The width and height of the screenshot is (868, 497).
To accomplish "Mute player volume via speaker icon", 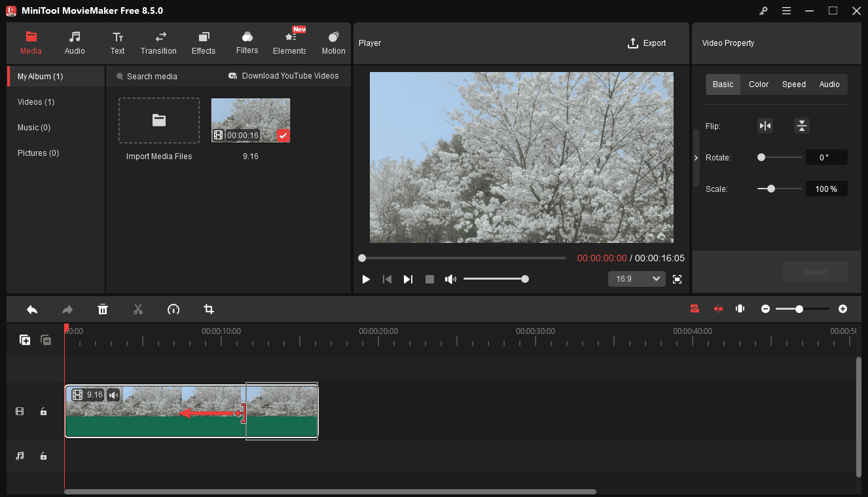I will [x=450, y=278].
